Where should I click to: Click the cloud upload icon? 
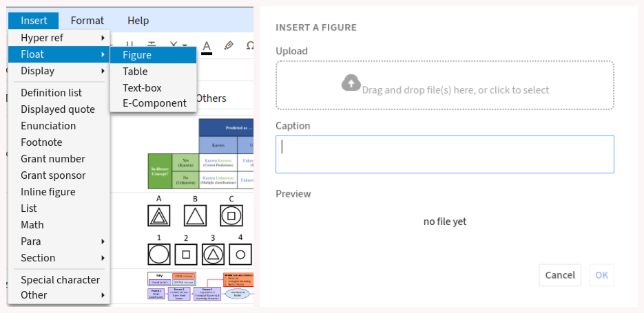pos(351,83)
